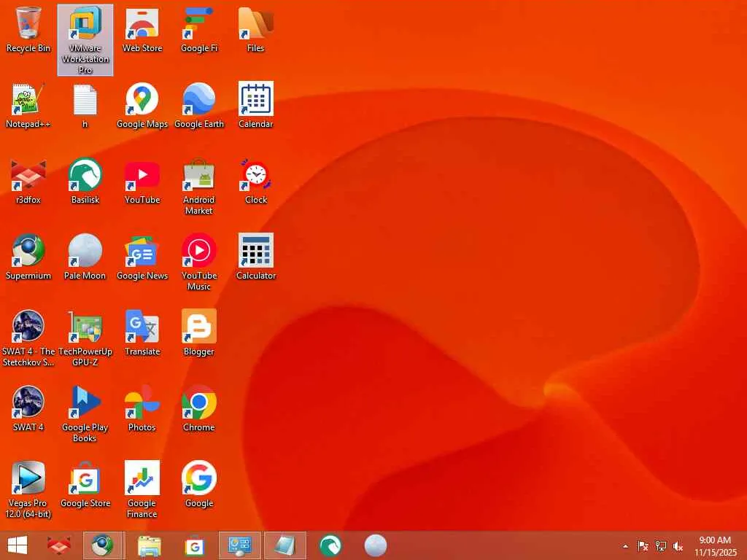
Task: Open the Web Store shortcut
Action: [x=142, y=29]
